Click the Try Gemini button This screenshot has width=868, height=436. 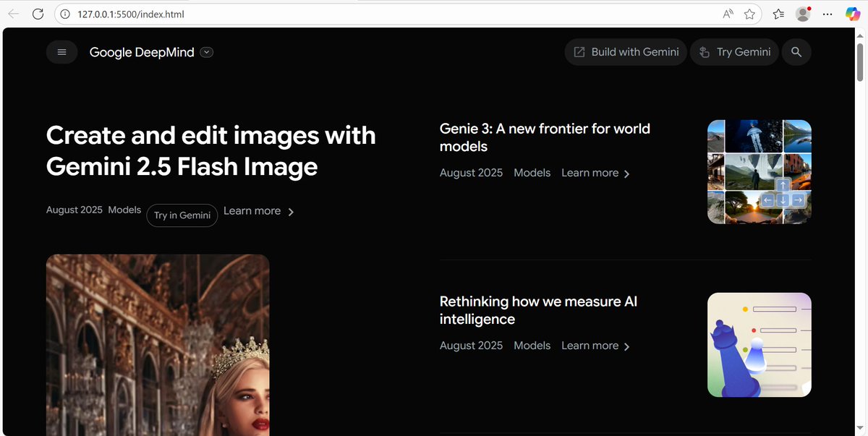coord(734,52)
